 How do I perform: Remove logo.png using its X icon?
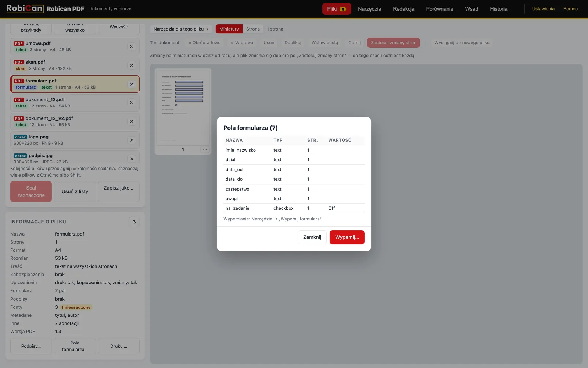(x=132, y=140)
